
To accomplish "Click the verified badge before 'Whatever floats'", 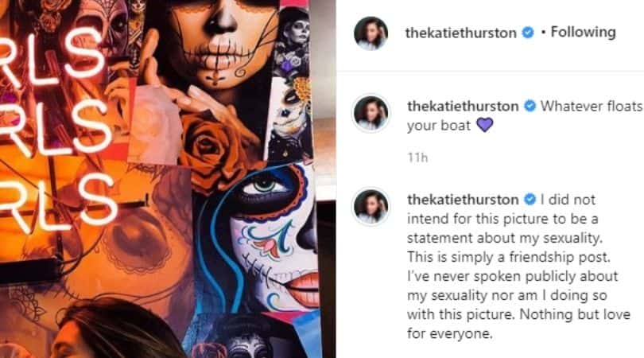I will coord(530,106).
